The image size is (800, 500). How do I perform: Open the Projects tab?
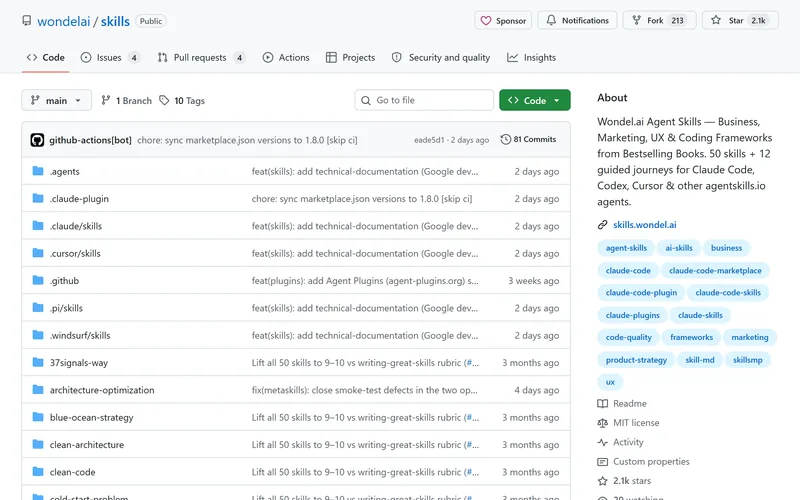tap(351, 58)
